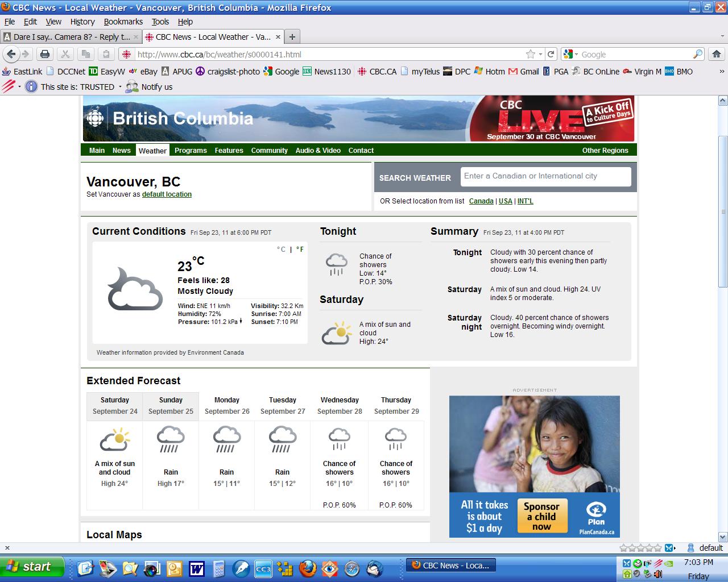728x582 pixels.
Task: Click the Sunday September 25 forecast column
Action: tap(171, 451)
